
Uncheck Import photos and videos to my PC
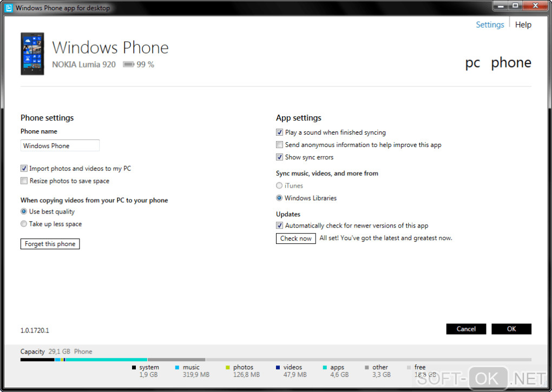[x=24, y=168]
